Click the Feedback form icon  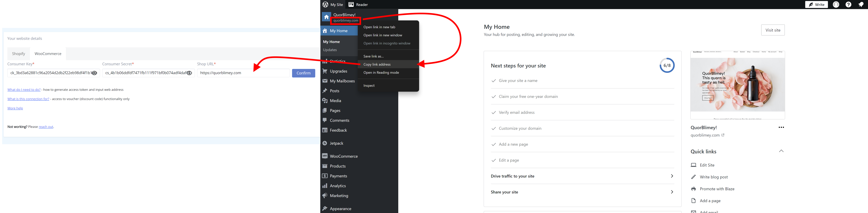[325, 130]
